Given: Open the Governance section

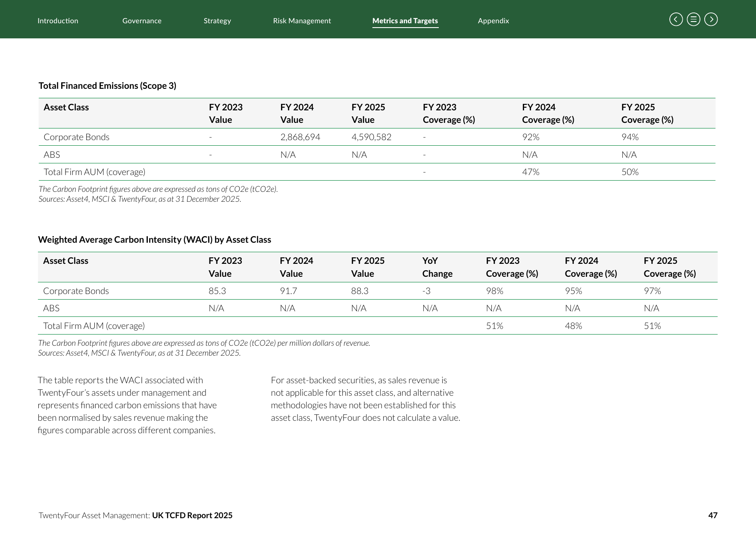Looking at the screenshot, I should pyautogui.click(x=142, y=21).
